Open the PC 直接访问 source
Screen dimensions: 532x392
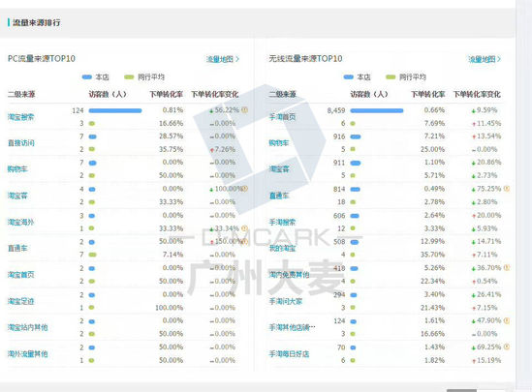coord(20,143)
